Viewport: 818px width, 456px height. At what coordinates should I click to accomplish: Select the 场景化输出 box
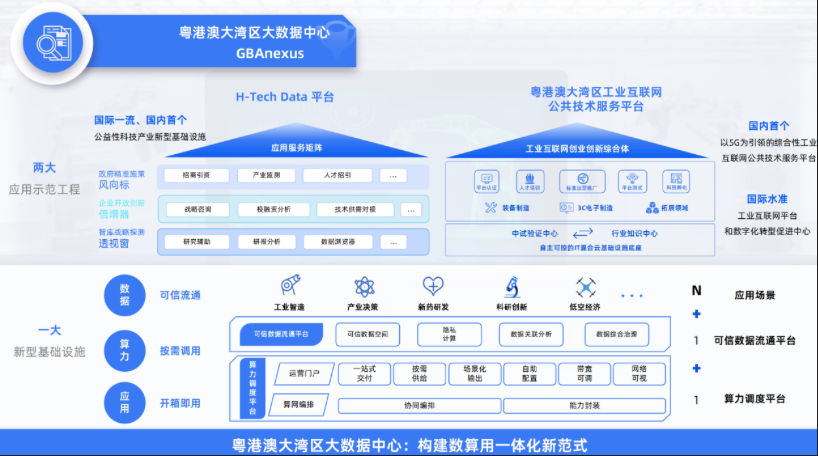click(x=475, y=374)
